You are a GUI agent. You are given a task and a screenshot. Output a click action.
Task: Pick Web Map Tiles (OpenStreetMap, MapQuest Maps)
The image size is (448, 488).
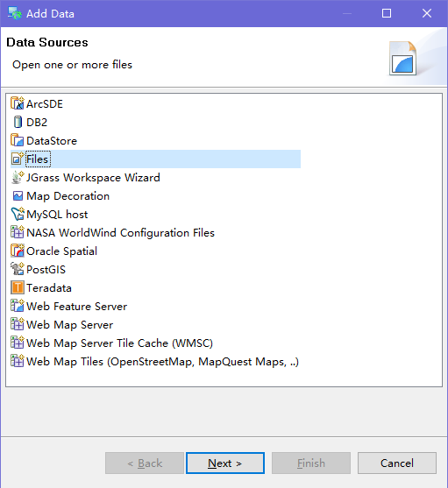pyautogui.click(x=155, y=361)
